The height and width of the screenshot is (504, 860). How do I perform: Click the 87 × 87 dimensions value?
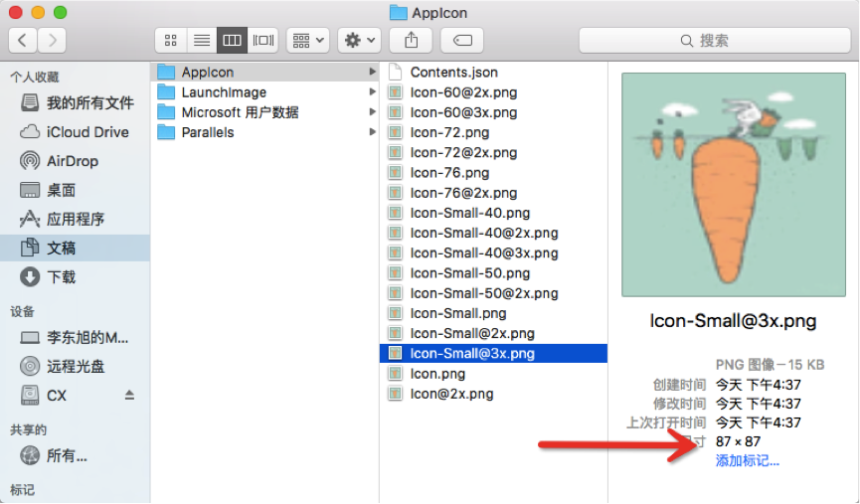point(738,441)
